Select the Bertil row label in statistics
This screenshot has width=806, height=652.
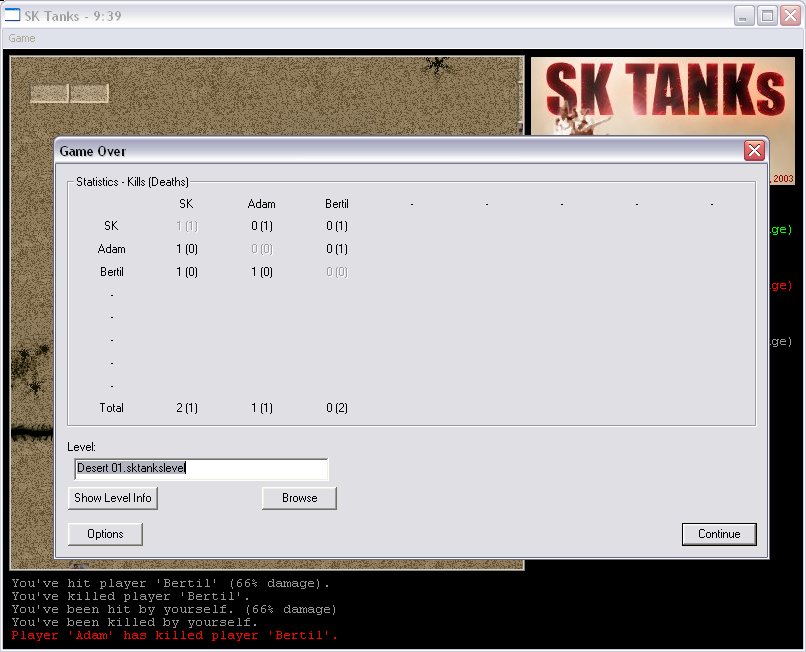pos(112,272)
